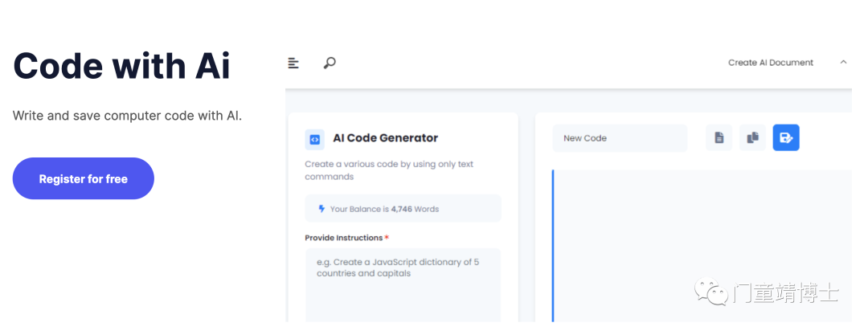Select the Your Balance words box
The height and width of the screenshot is (331, 868).
point(403,209)
